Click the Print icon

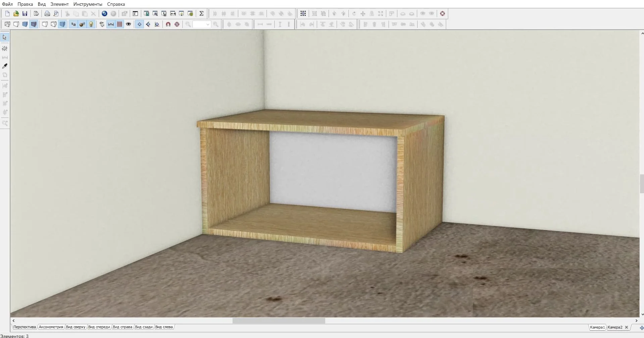[47, 14]
